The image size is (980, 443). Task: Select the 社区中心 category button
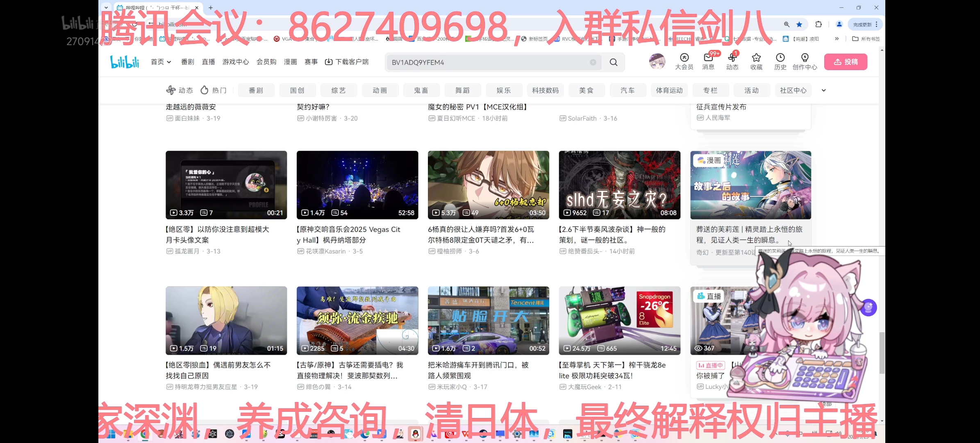(793, 90)
